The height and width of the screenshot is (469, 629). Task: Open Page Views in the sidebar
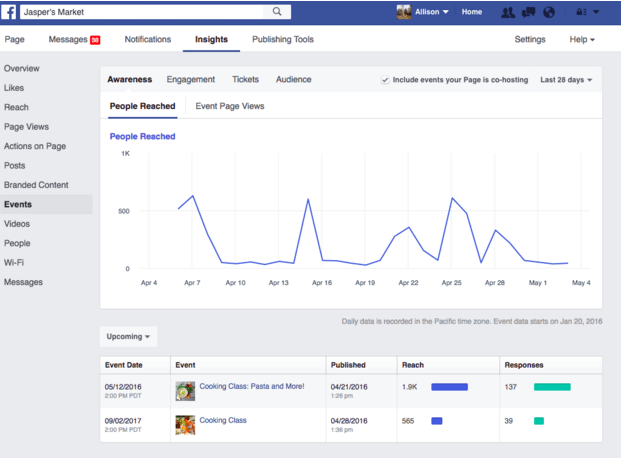tap(26, 127)
